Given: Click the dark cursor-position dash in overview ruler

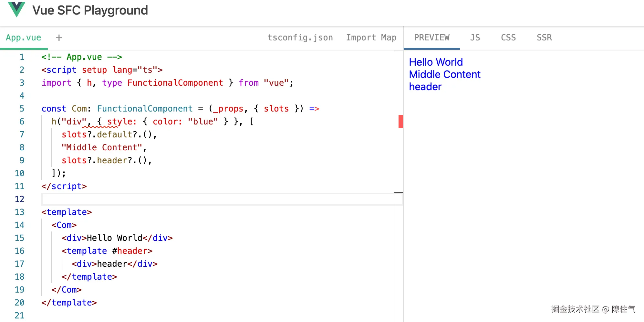Looking at the screenshot, I should tap(399, 193).
